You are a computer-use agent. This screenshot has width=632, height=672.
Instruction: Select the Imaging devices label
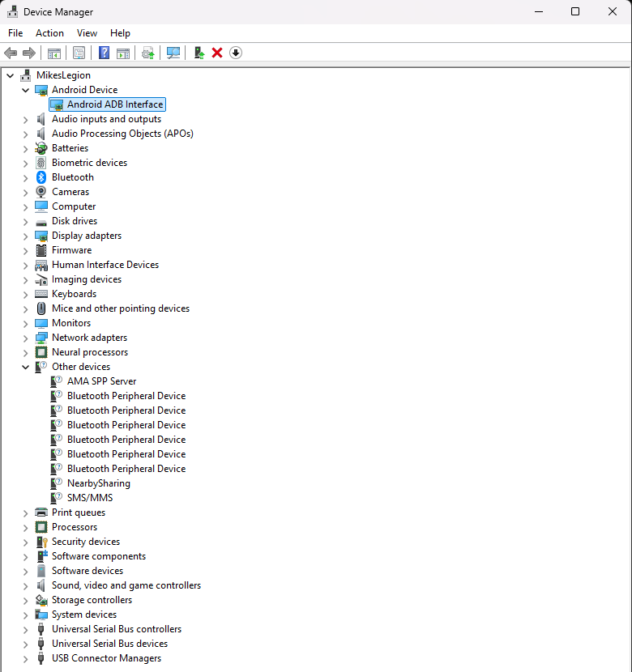click(87, 279)
